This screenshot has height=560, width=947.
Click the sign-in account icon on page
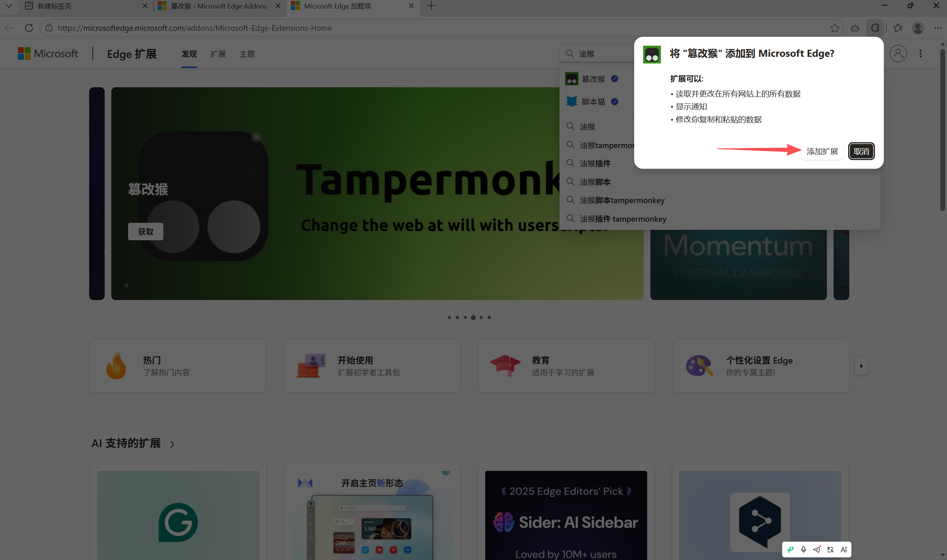pyautogui.click(x=898, y=54)
